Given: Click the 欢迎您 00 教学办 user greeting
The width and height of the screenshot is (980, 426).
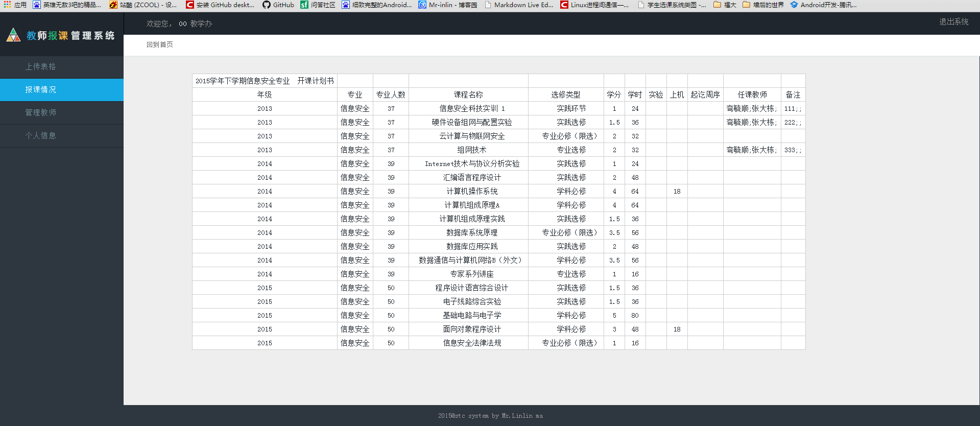Looking at the screenshot, I should (179, 24).
